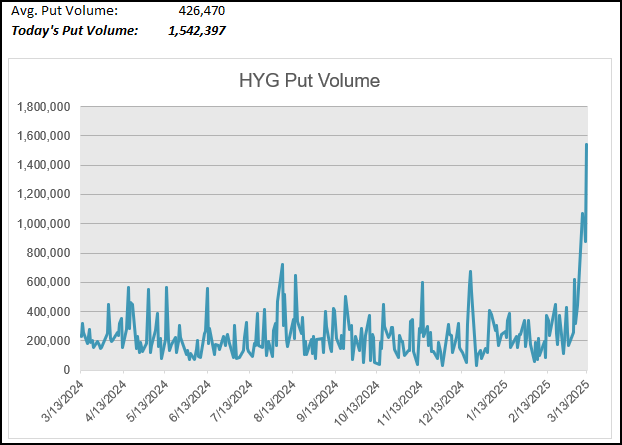
Task: Click the '8/13/2024' x-axis date label
Action: [274, 401]
